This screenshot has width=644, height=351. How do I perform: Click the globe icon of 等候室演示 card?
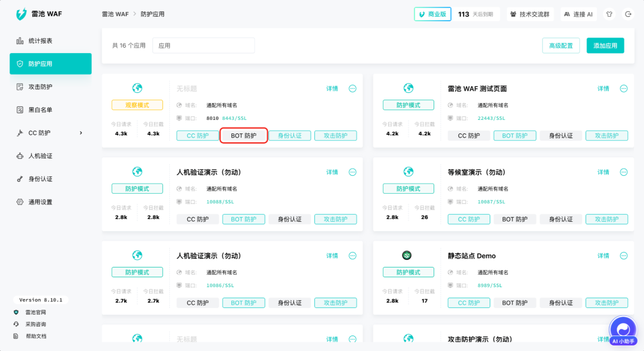click(408, 172)
